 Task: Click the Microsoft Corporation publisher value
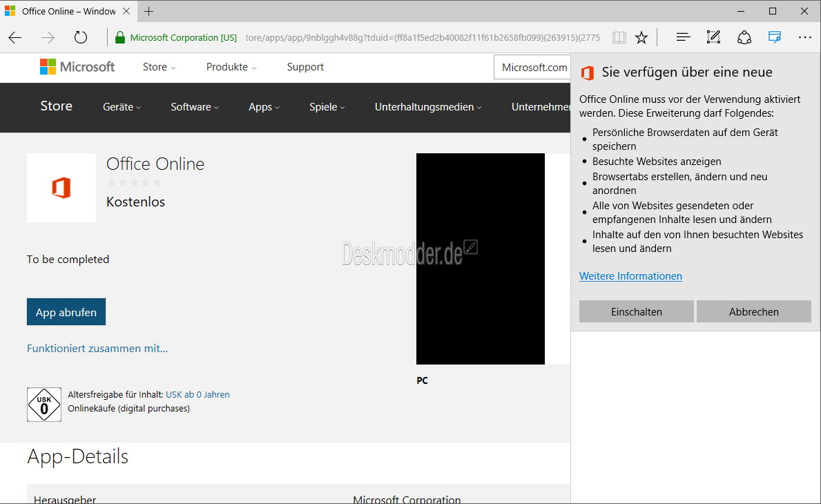click(x=407, y=500)
